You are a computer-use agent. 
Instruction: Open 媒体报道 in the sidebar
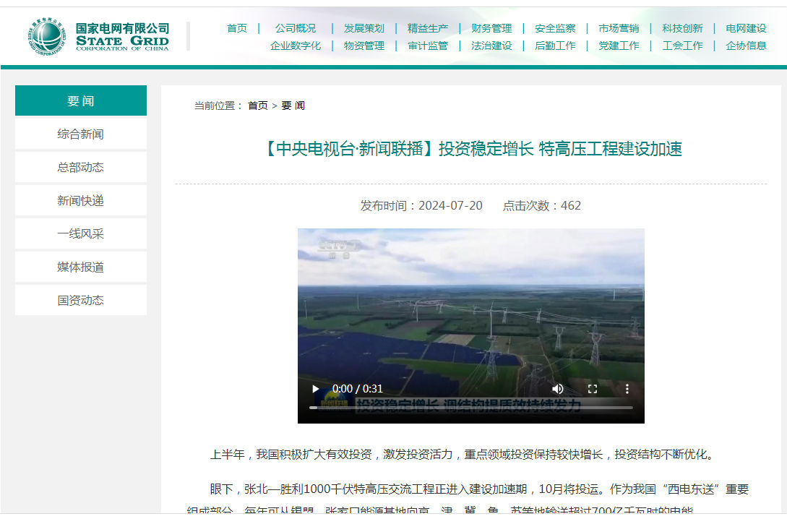(x=81, y=267)
